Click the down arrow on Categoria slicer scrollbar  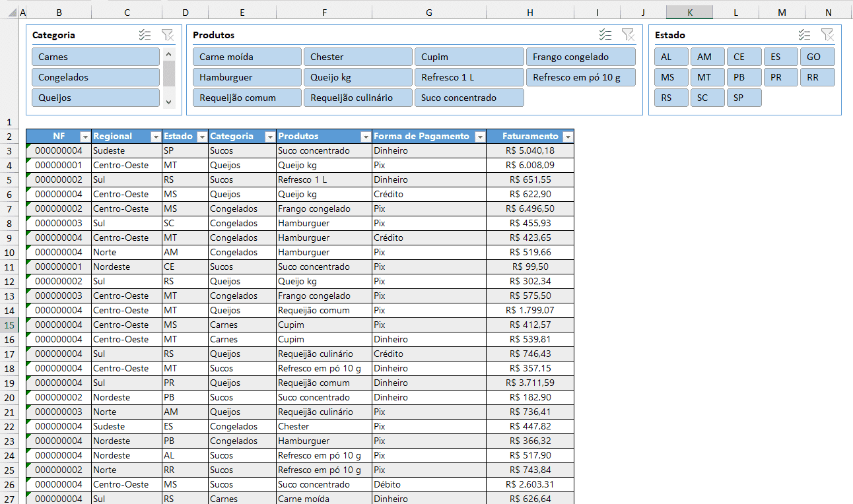pos(170,102)
